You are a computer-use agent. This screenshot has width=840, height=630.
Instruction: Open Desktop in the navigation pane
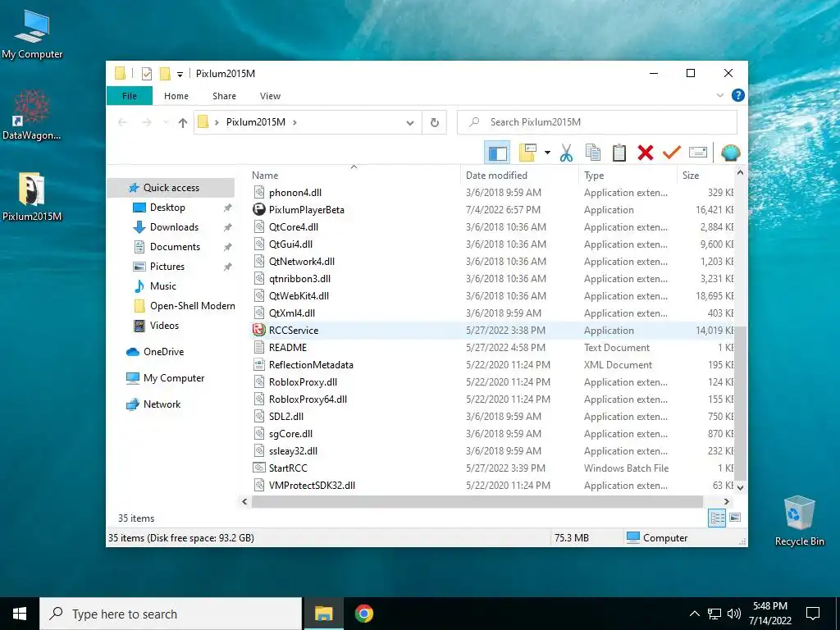pyautogui.click(x=167, y=208)
